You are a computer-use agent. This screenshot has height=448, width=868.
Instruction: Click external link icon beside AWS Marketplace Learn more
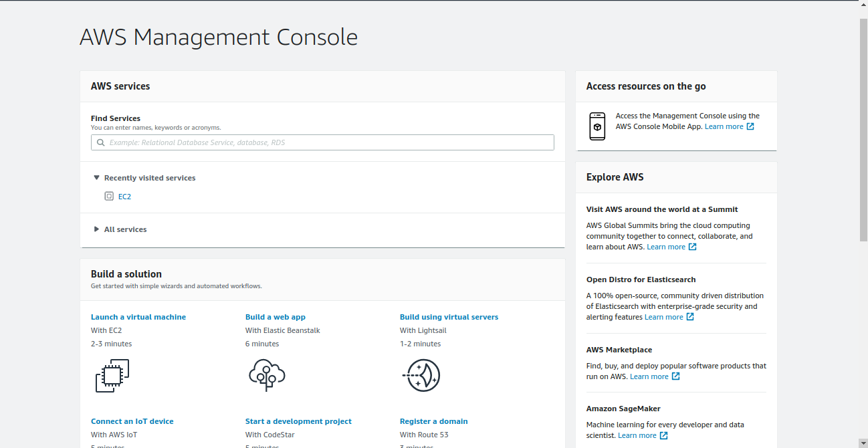tap(675, 376)
